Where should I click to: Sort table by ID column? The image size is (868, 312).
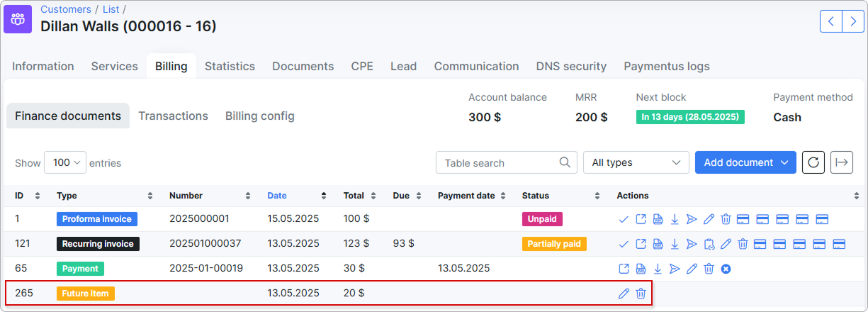point(28,196)
